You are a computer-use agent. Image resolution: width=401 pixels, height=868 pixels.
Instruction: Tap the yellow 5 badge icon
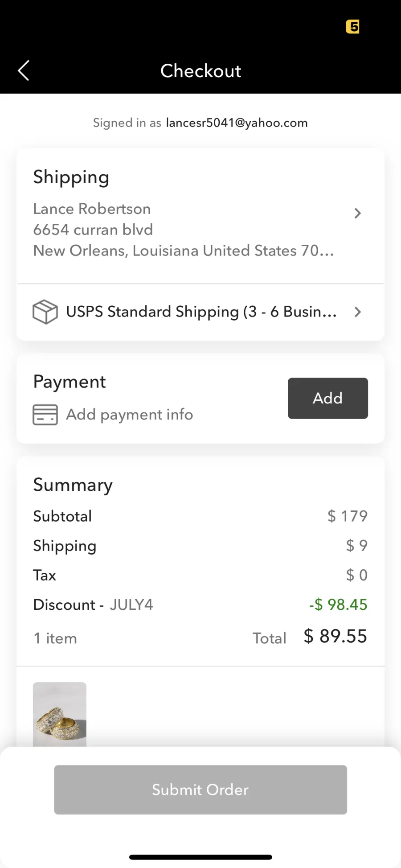click(x=352, y=27)
